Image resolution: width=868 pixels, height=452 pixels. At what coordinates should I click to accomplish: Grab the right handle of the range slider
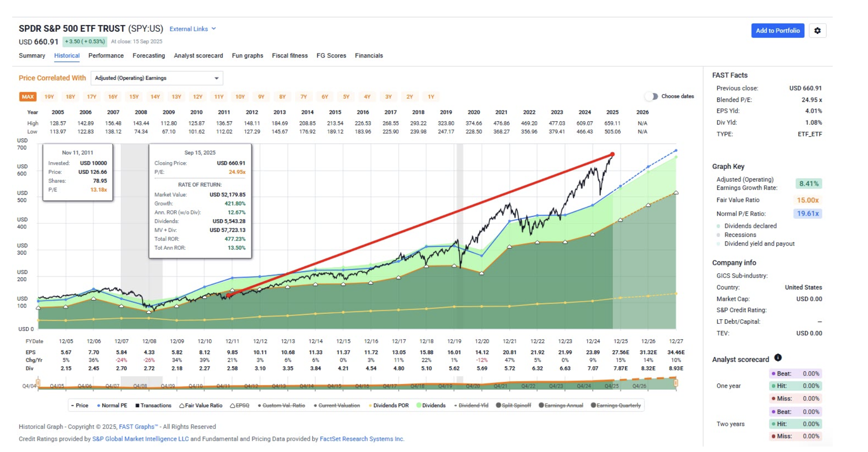(676, 383)
